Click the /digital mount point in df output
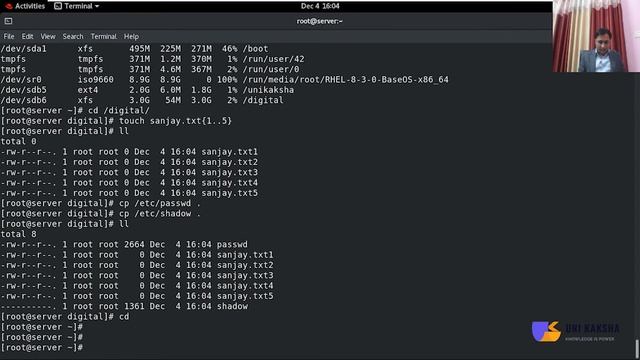The height and width of the screenshot is (360, 640). (x=263, y=100)
